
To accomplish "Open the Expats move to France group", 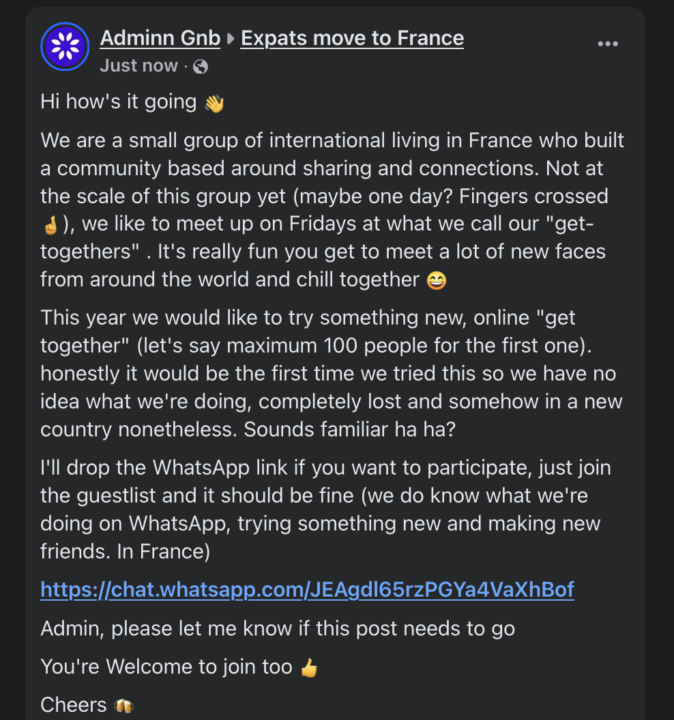I will (x=352, y=39).
